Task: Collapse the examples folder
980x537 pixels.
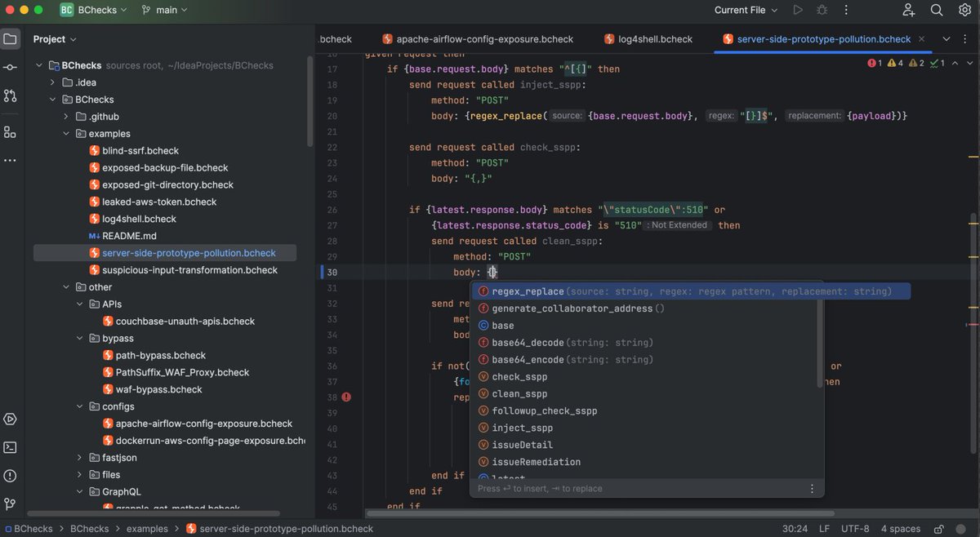Action: click(x=67, y=134)
